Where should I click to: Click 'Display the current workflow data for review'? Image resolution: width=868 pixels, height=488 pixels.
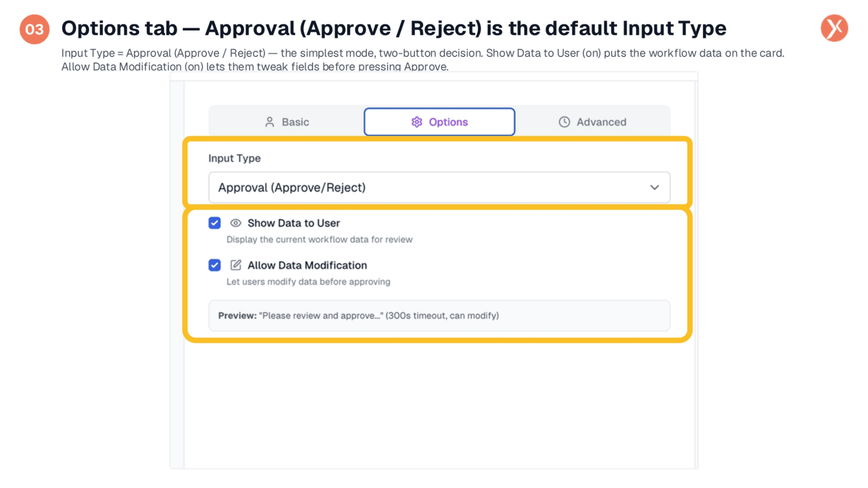coord(320,240)
